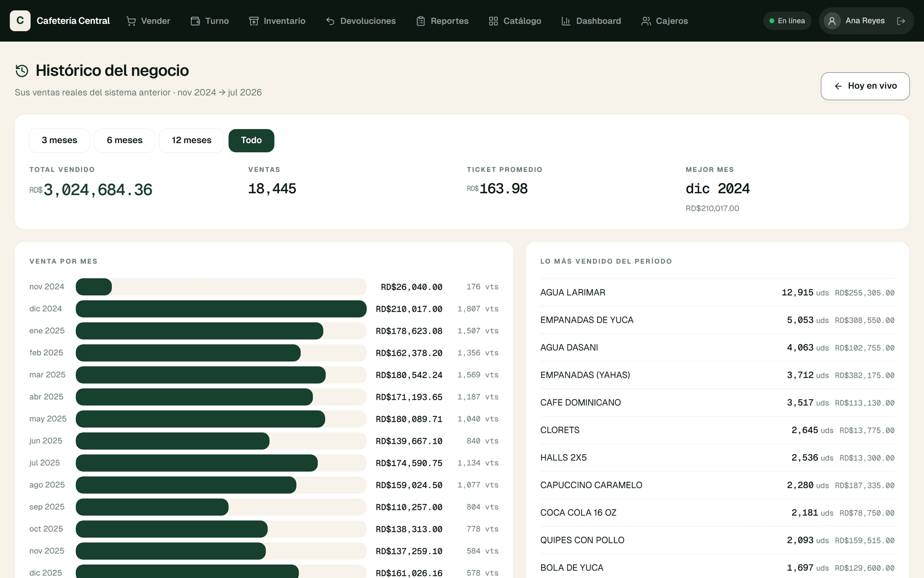Image resolution: width=924 pixels, height=578 pixels.
Task: Click the Reportes clipboard icon
Action: click(x=420, y=21)
